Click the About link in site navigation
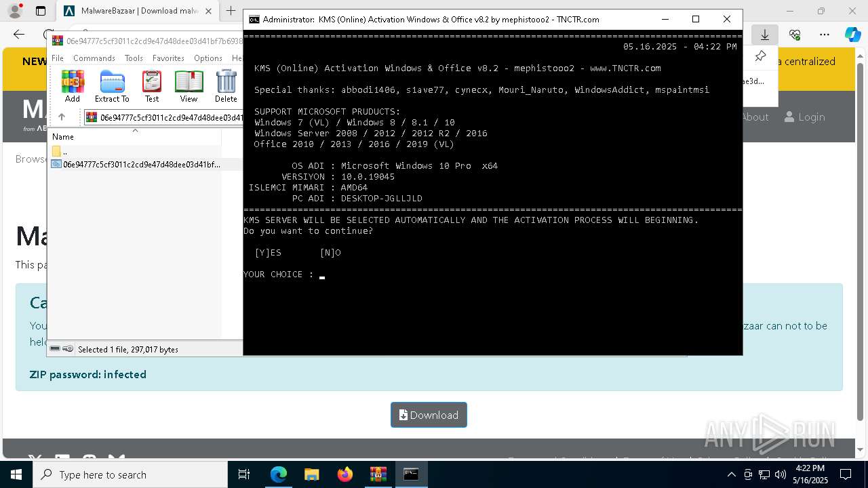The width and height of the screenshot is (868, 488). [x=755, y=117]
